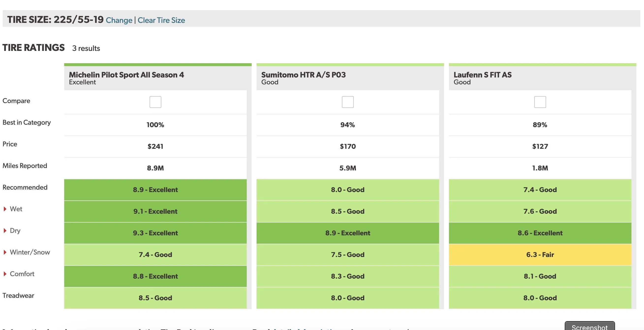Image resolution: width=644 pixels, height=330 pixels.
Task: Click the 8.6 - Excellent dry rating
Action: point(540,233)
